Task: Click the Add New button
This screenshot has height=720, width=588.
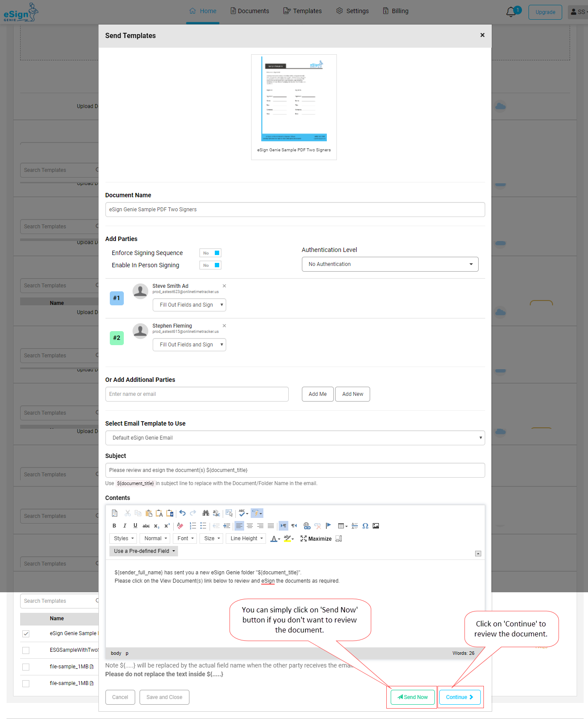Action: click(x=353, y=394)
